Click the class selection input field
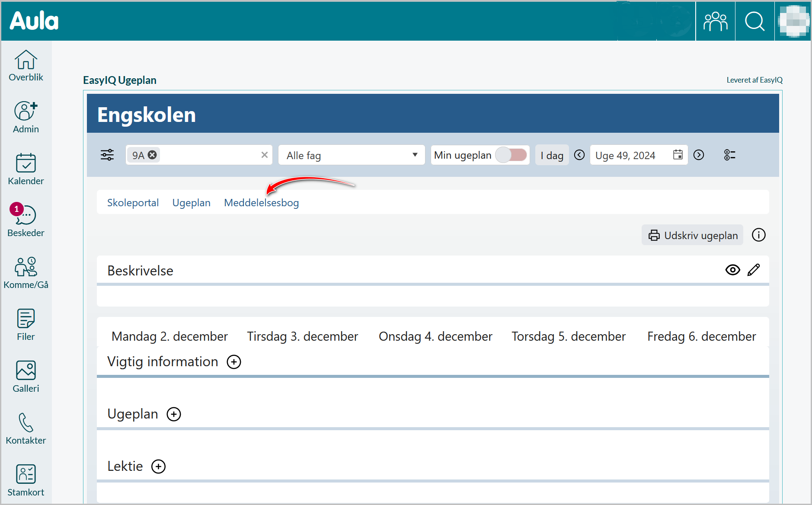The height and width of the screenshot is (505, 812). [x=199, y=155]
